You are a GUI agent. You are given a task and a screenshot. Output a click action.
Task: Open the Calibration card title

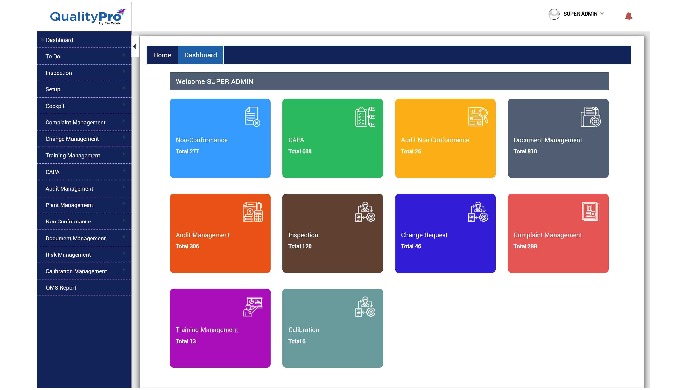click(304, 330)
